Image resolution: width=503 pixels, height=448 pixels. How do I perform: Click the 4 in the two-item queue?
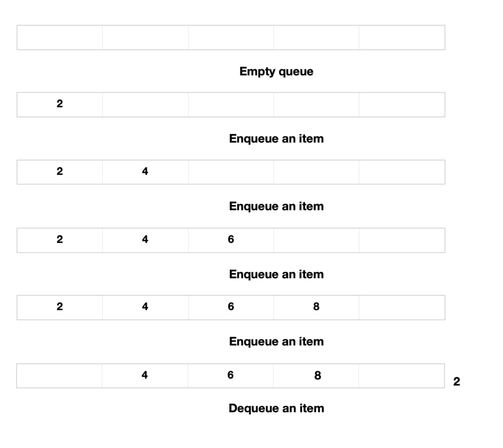click(145, 172)
